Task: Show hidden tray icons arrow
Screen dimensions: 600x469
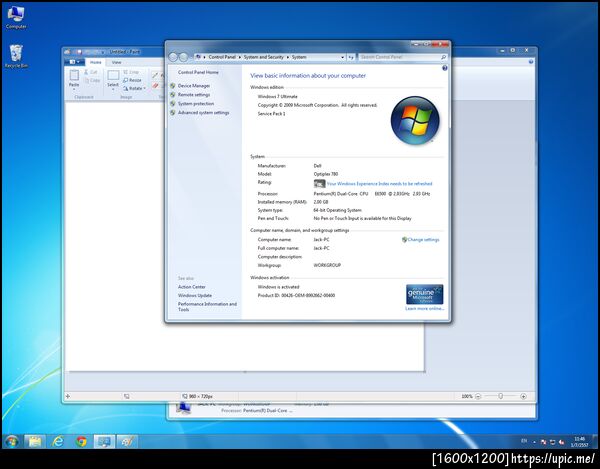Action: [x=535, y=442]
